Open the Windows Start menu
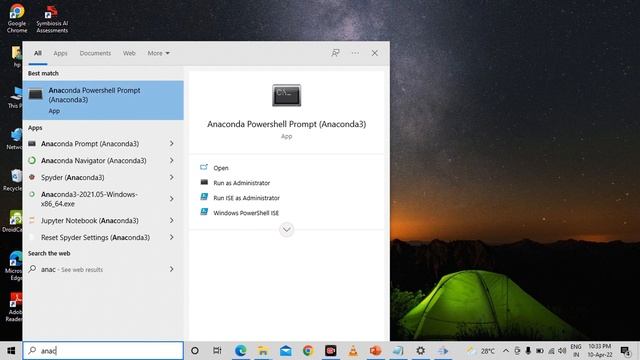This screenshot has height=360, width=640. 11,351
